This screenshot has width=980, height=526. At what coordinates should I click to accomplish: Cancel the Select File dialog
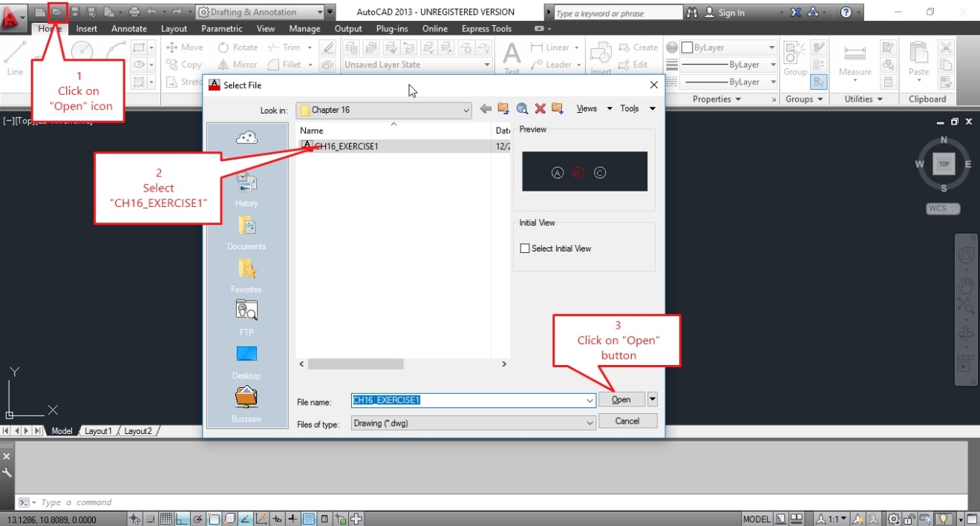click(627, 421)
